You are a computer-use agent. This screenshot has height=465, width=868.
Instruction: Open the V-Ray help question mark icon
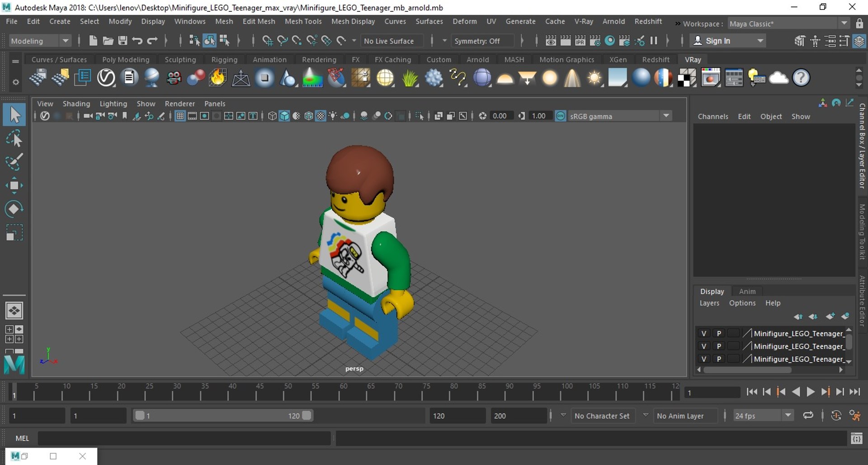coord(801,78)
